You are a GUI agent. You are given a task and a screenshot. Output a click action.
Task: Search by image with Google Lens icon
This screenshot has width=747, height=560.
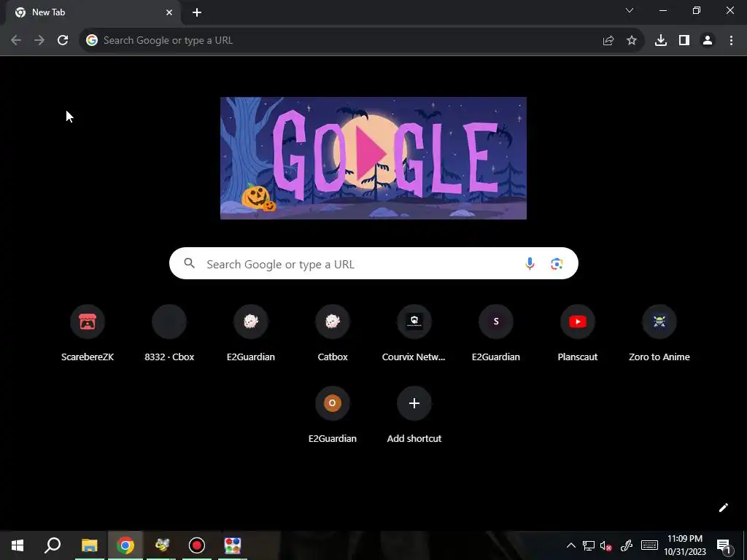[x=557, y=263]
